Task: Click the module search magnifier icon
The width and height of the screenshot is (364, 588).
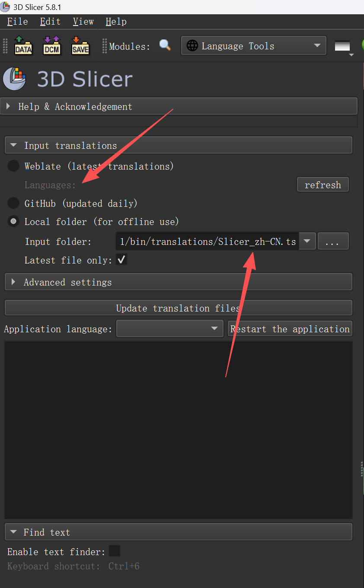Action: tap(165, 45)
